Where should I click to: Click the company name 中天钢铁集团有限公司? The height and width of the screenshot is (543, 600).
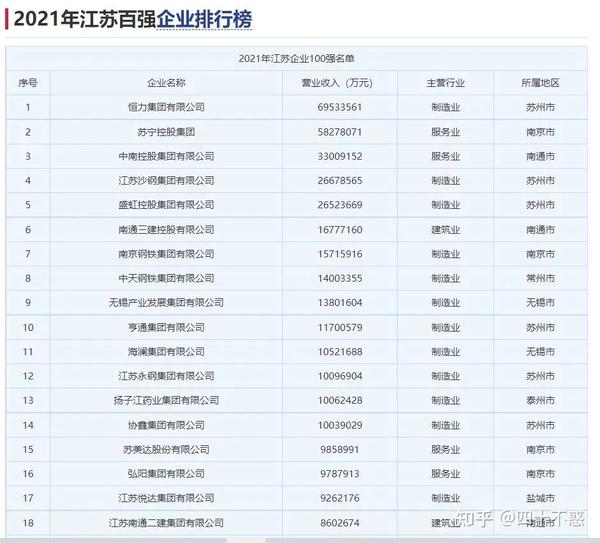(166, 278)
